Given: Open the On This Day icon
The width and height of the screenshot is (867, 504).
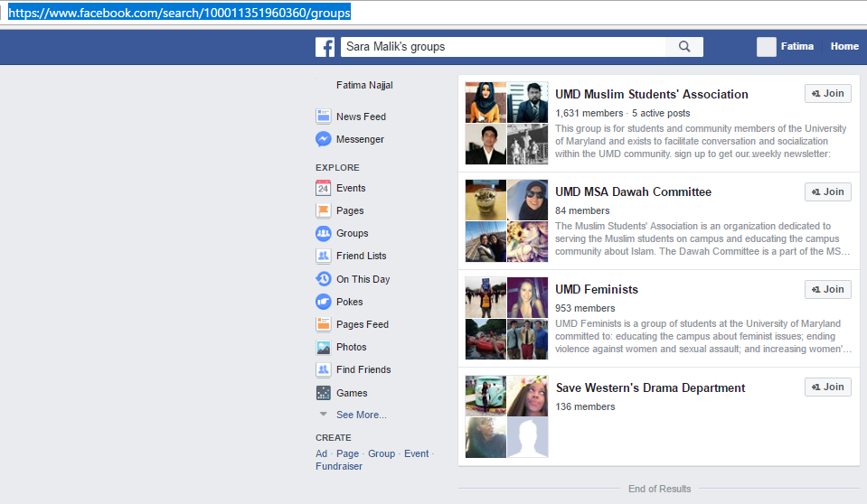Looking at the screenshot, I should pyautogui.click(x=323, y=279).
